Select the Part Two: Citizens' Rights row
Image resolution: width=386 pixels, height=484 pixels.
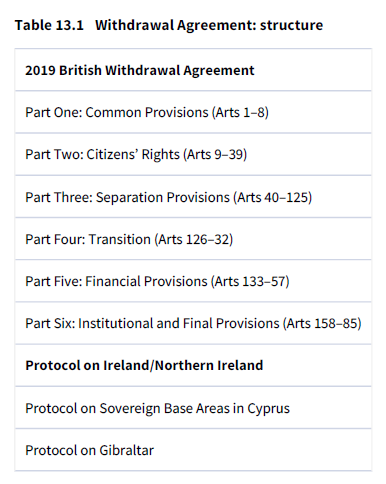[193, 154]
